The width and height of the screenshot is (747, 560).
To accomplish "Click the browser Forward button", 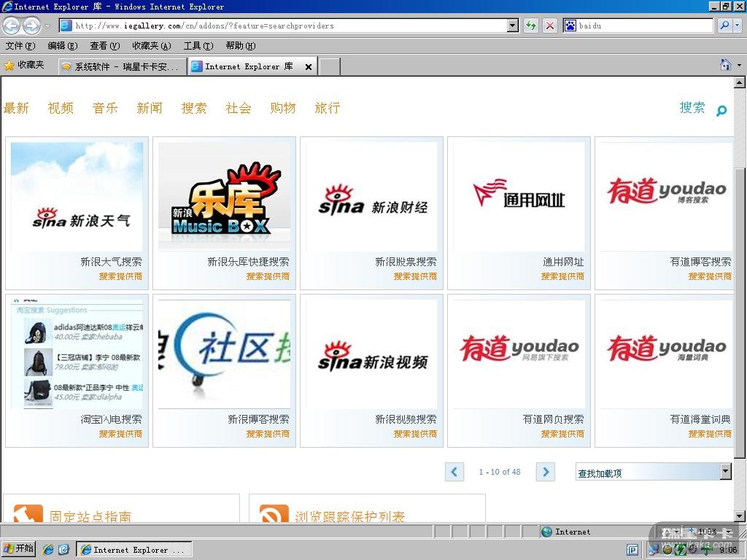I will 31,26.
